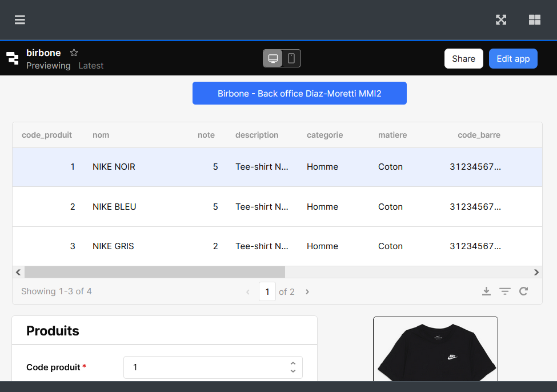The image size is (557, 392).
Task: Go to next table page
Action: (307, 292)
